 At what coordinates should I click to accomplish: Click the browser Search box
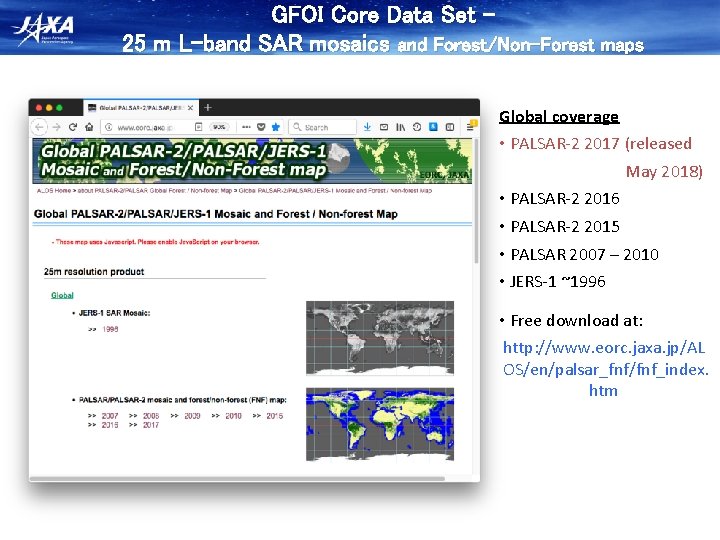pos(322,127)
